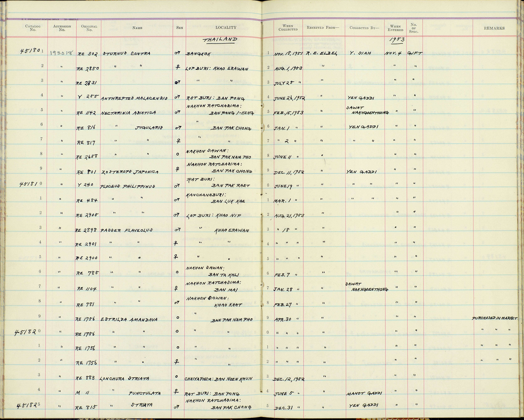Image resolution: width=524 pixels, height=420 pixels.
Task: Select 'NECTARINIA ASIATICA' name entry
Action: point(128,113)
